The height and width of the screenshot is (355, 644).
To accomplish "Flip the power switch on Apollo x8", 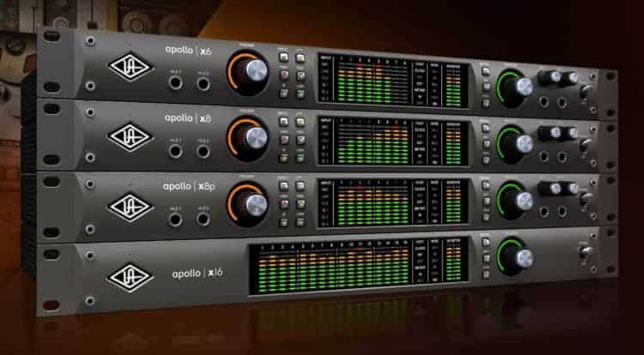I will 586,145.
